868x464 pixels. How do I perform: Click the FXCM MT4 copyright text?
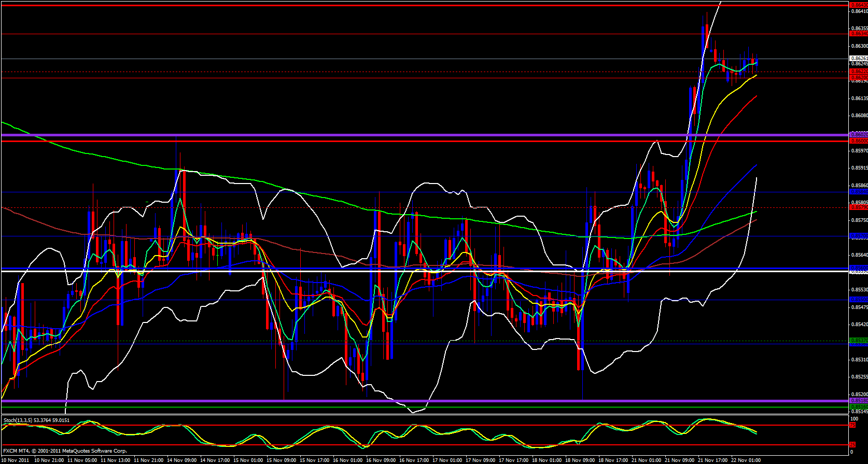click(x=65, y=451)
